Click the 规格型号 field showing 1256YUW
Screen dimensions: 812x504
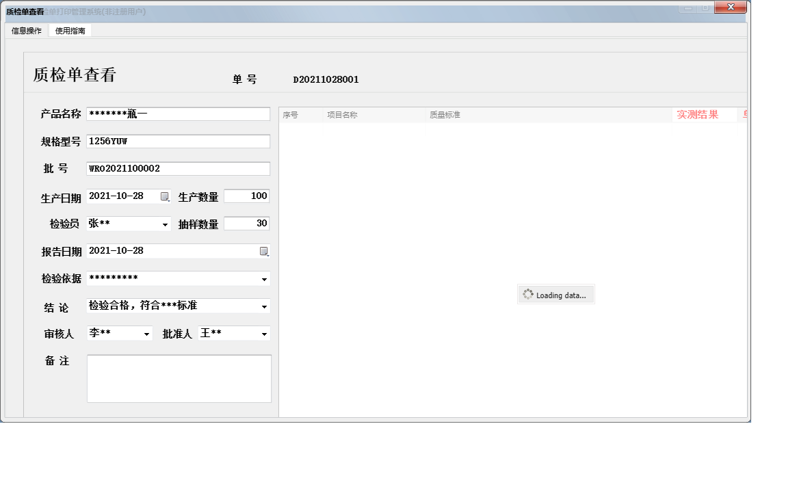[178, 142]
